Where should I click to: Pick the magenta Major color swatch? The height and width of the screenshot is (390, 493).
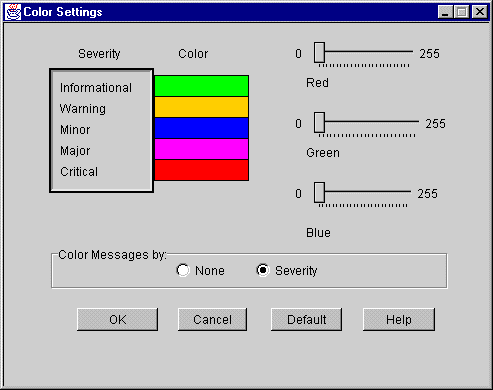pos(202,149)
